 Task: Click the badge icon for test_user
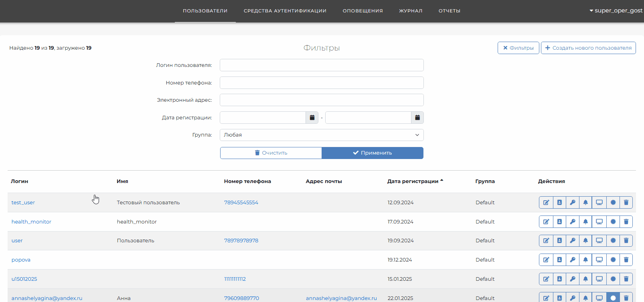613,203
